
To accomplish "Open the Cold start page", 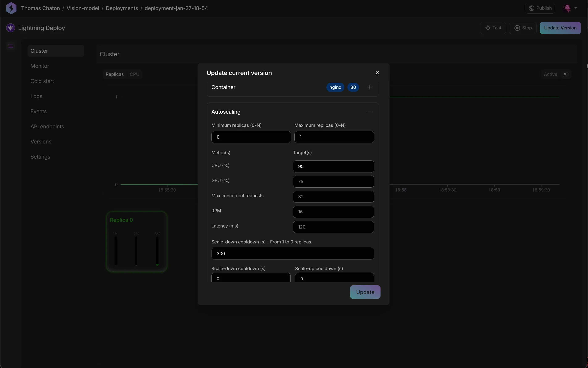I will pyautogui.click(x=42, y=81).
